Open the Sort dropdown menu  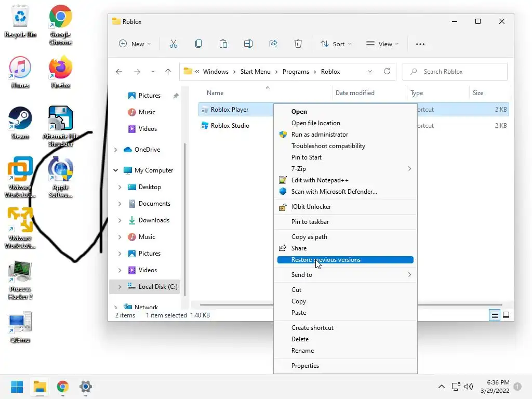[x=336, y=44]
